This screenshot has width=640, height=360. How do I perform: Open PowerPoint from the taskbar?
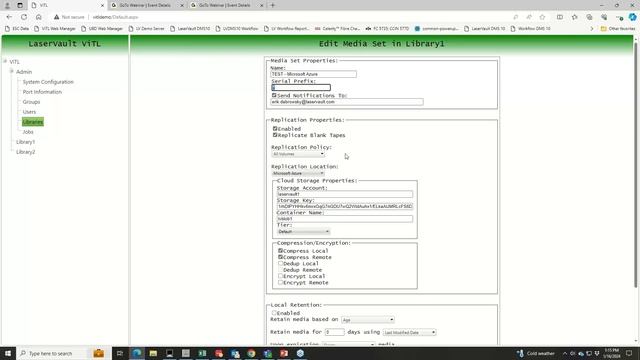click(284, 353)
